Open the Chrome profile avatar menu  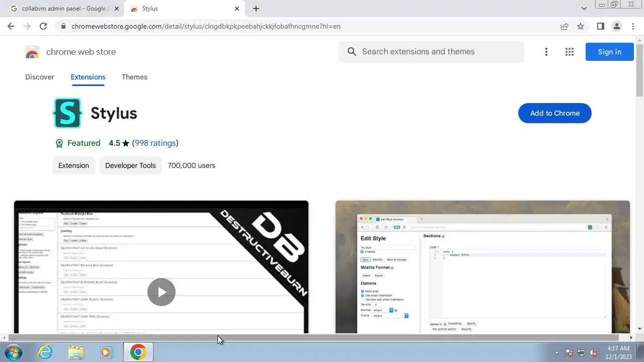[616, 26]
